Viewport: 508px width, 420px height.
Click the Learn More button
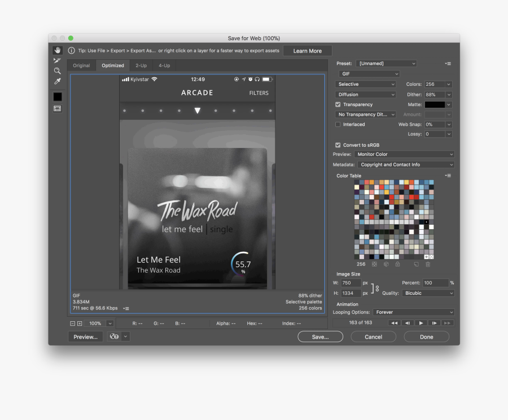point(307,50)
